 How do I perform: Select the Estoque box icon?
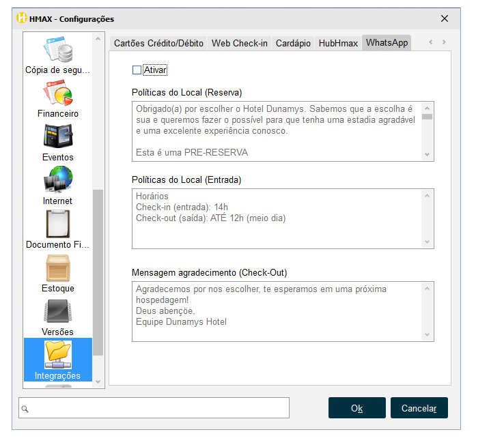(58, 268)
